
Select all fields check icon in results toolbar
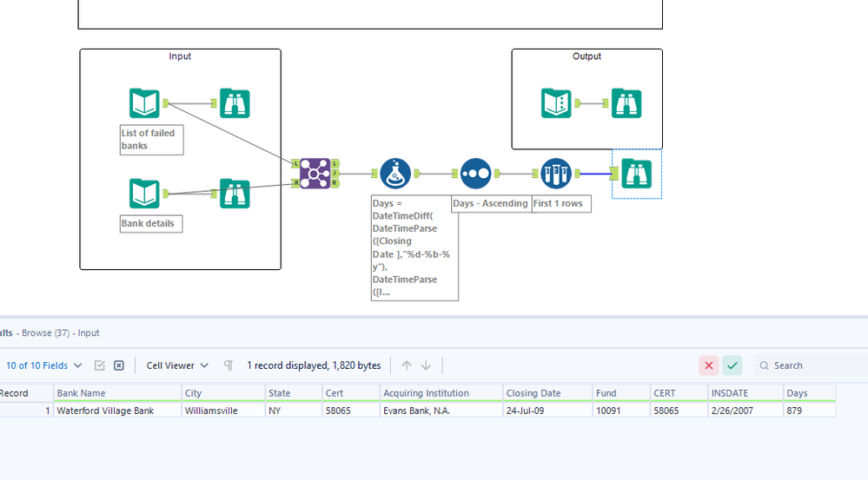100,365
